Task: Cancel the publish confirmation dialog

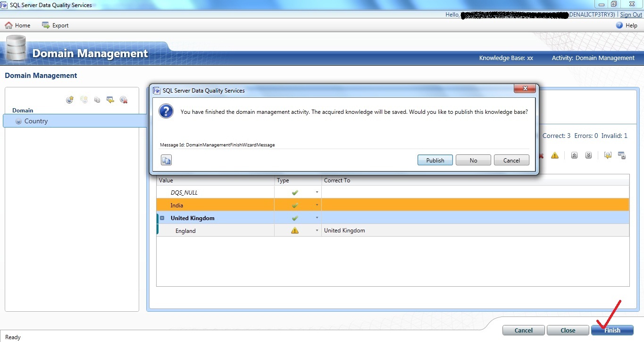Action: point(511,160)
